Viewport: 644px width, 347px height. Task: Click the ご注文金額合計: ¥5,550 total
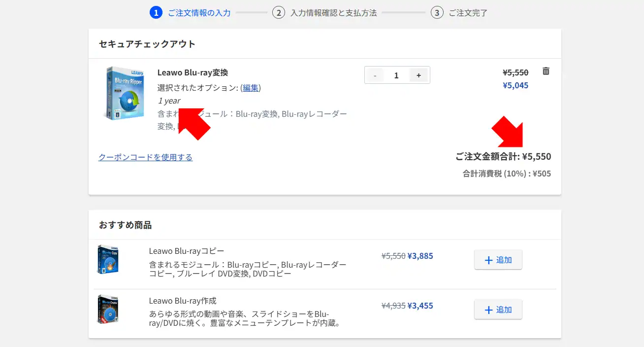coord(503,157)
